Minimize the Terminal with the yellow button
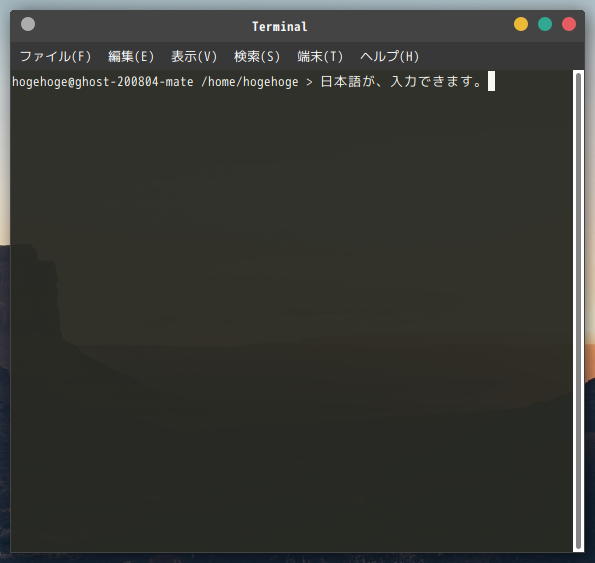Screen dimensions: 595x563 coord(521,24)
